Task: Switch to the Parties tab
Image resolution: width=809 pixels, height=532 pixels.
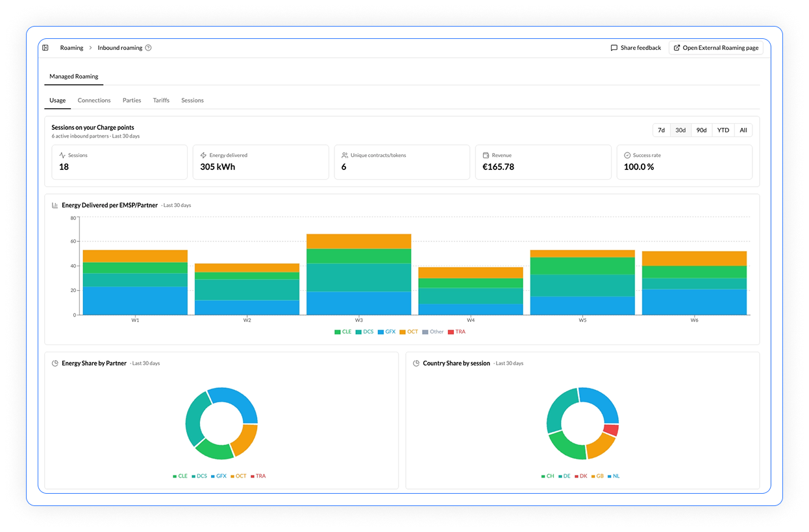Action: [x=132, y=101]
